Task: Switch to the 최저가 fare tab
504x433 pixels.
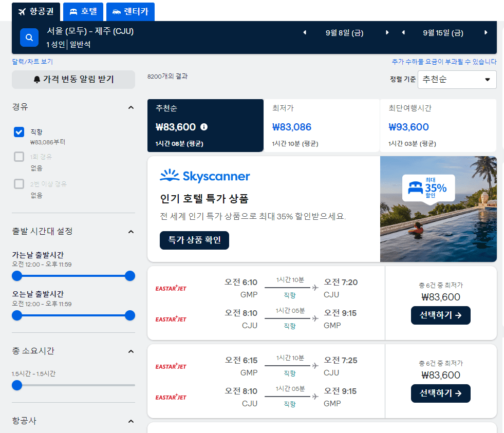Action: [322, 123]
